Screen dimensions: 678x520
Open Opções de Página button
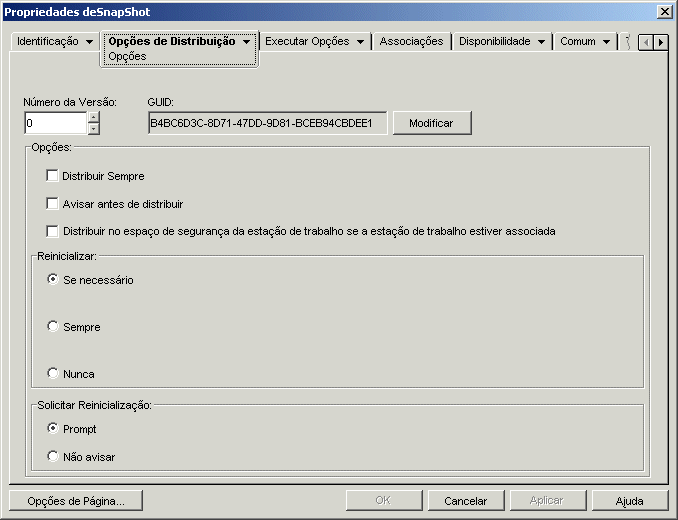pos(76,501)
